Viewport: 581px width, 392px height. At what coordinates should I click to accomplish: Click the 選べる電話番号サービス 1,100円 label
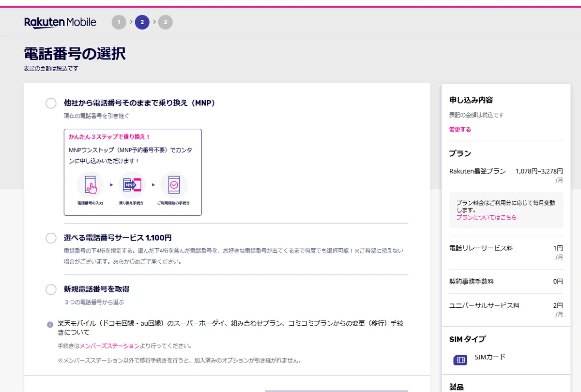tap(118, 238)
